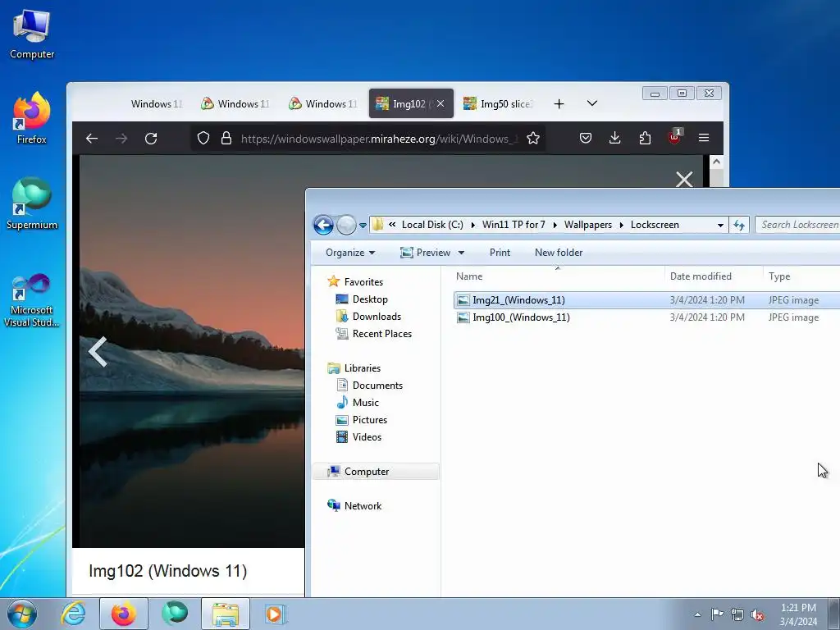Show the previous image with the left chevron
Image resolution: width=840 pixels, height=630 pixels.
tap(98, 352)
